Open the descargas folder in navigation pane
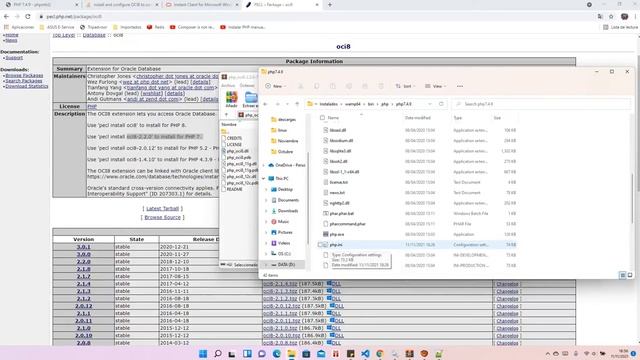Image resolution: width=640 pixels, height=360 pixels. click(x=283, y=120)
